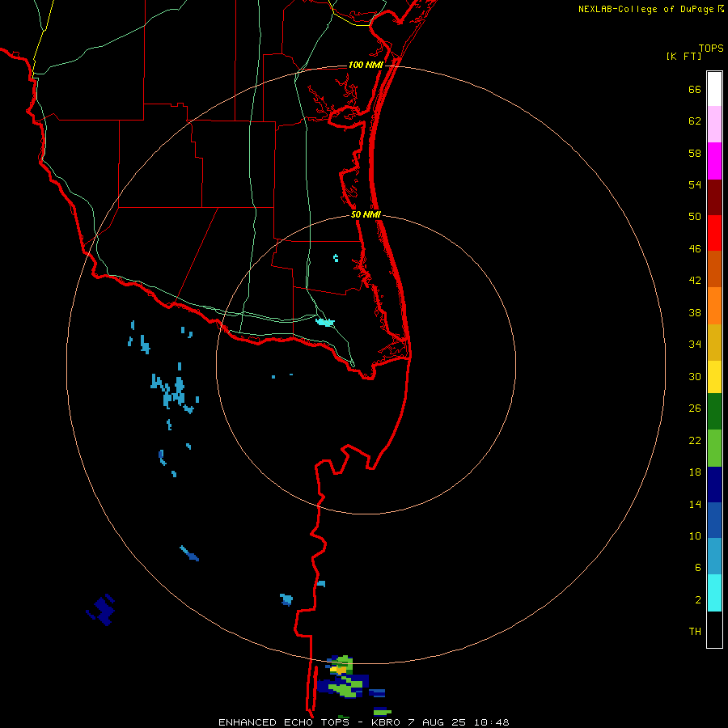The width and height of the screenshot is (728, 728).
Task: Click the legend value '66'
Action: (x=695, y=89)
